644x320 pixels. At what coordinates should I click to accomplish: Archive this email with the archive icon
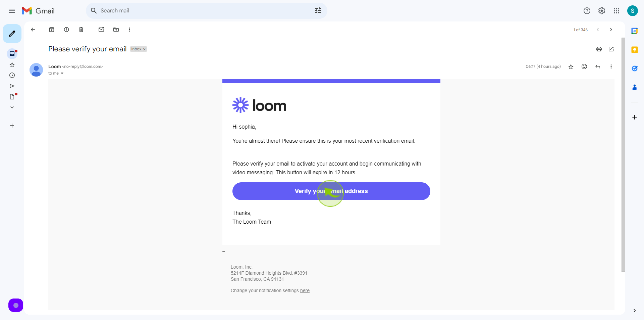click(52, 30)
